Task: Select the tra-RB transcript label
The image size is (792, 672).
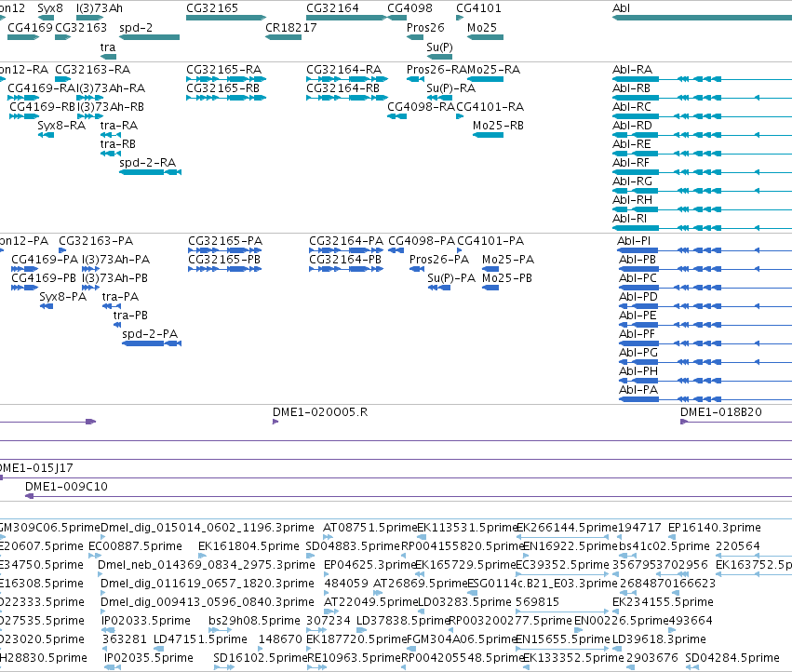Action: coord(117,144)
